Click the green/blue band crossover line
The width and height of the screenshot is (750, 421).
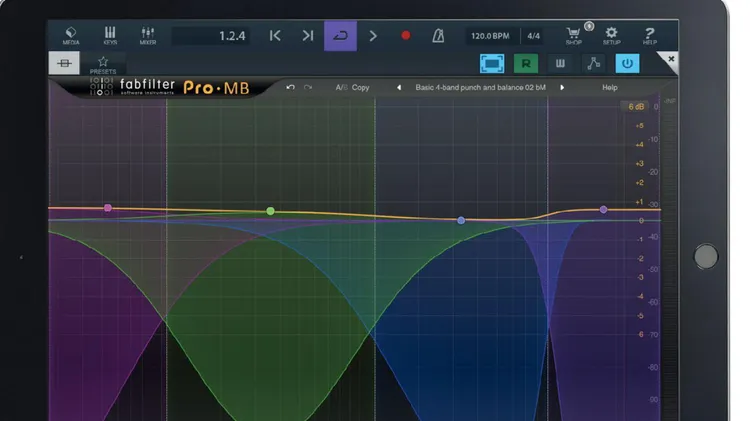click(x=375, y=258)
